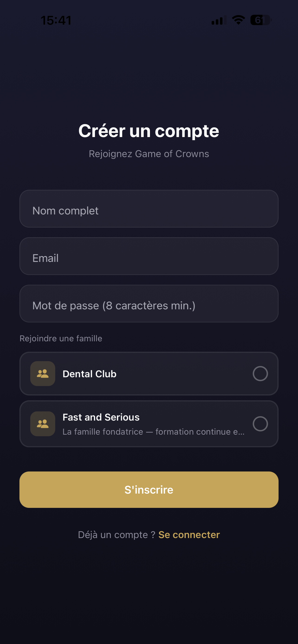
Task: Tap the battery level indicator
Action: [261, 20]
